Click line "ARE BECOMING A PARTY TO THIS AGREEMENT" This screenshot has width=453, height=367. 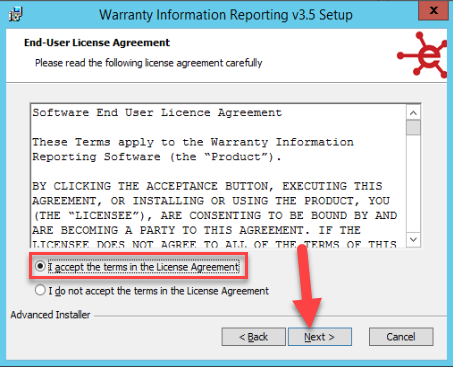pyautogui.click(x=196, y=230)
